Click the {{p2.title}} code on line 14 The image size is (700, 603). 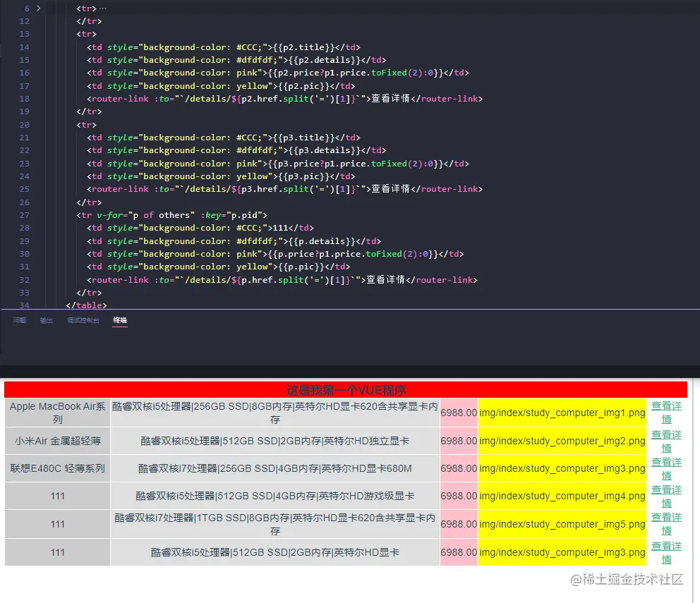click(x=303, y=47)
